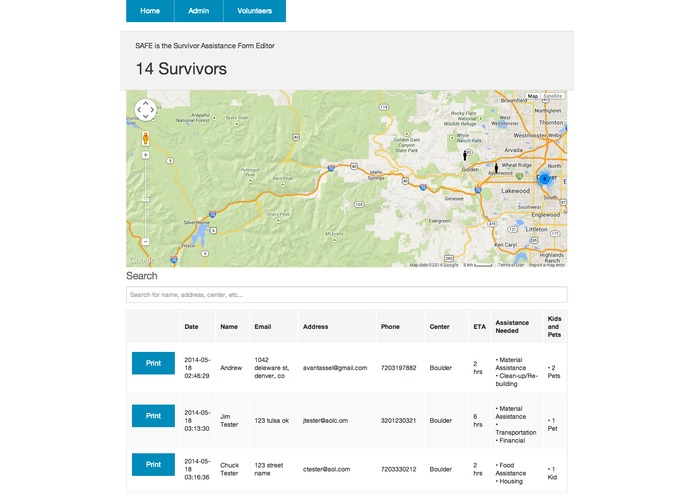Click the Google logo on the map
The image size is (695, 494).
click(141, 261)
